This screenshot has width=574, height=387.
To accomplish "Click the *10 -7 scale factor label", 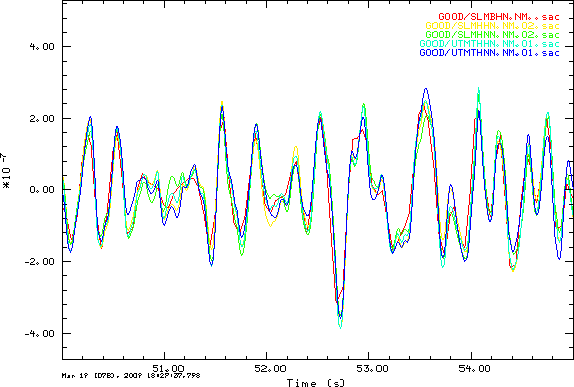I will point(7,171).
